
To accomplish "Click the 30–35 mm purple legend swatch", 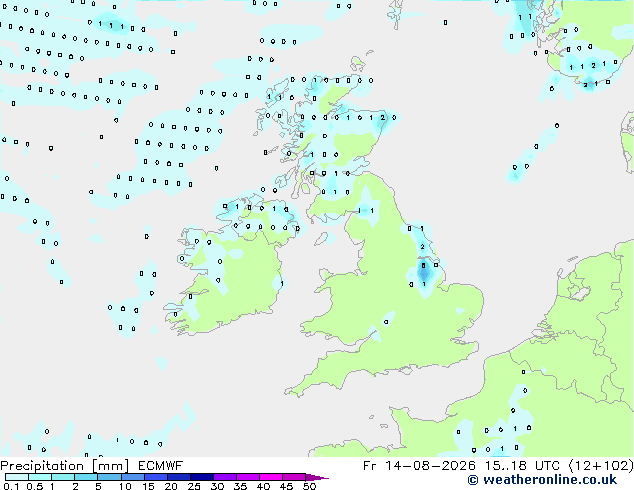I will click(x=224, y=477).
